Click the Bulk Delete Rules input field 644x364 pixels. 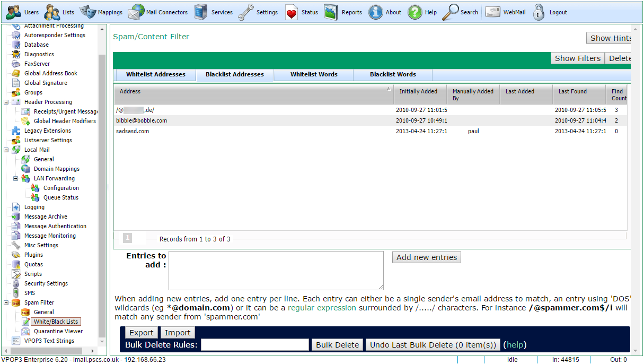pos(255,345)
